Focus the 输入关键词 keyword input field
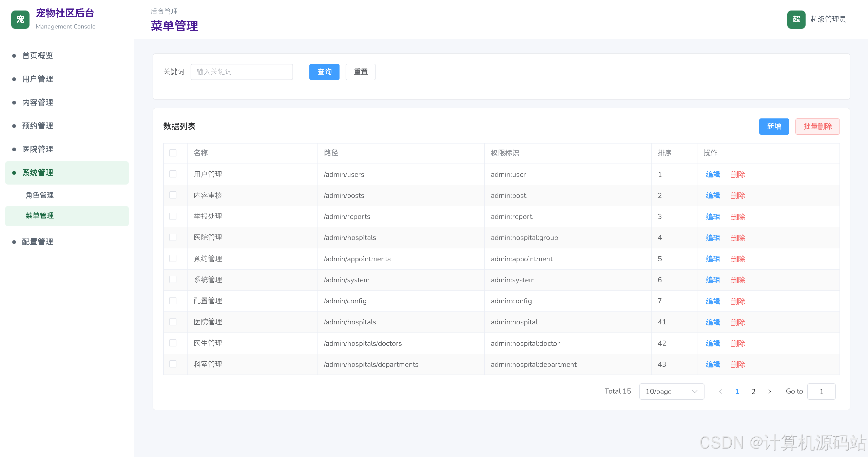 (242, 72)
